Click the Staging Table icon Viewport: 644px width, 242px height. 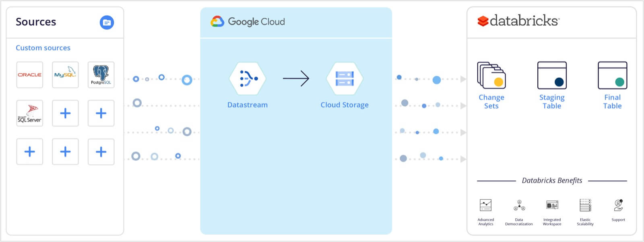552,75
